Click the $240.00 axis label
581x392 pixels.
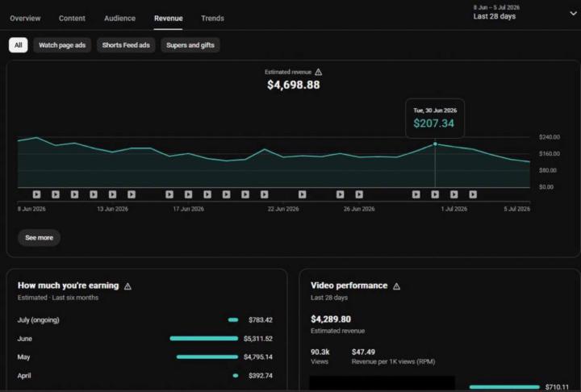pos(550,137)
